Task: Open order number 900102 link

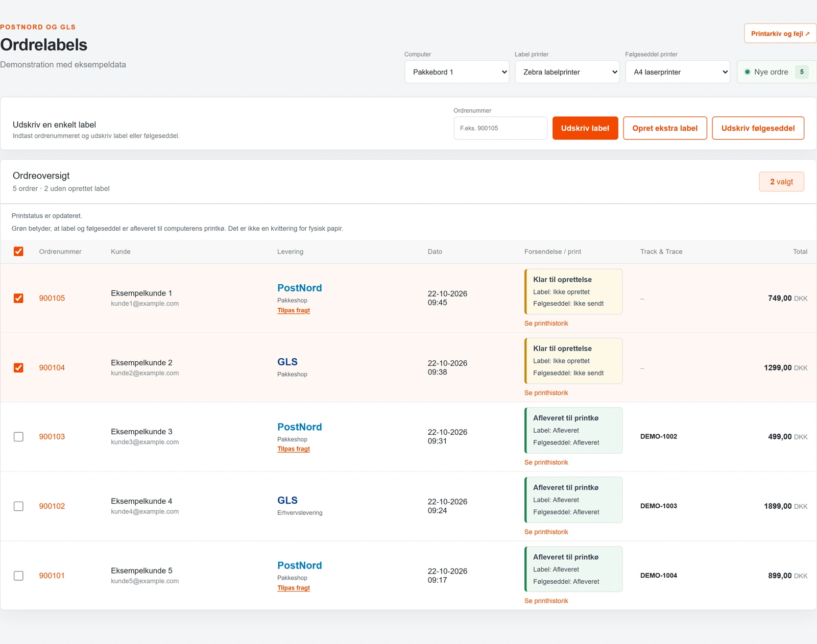Action: [52, 506]
